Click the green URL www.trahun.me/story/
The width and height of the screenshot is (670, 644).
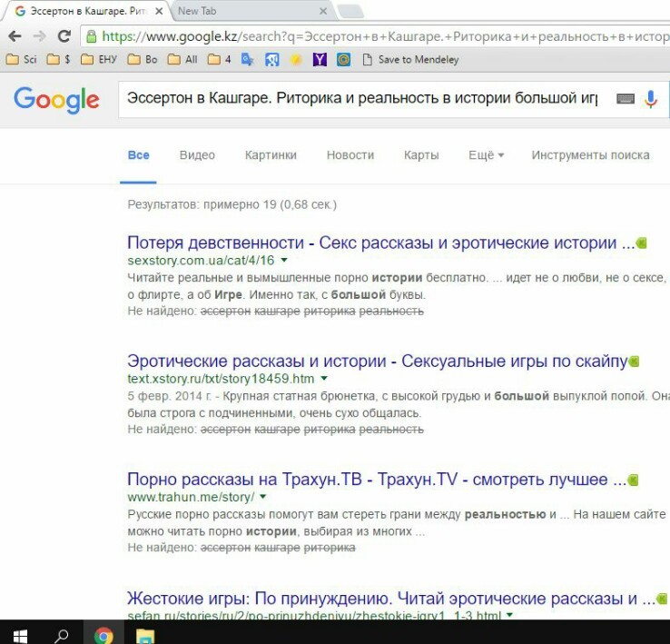pyautogui.click(x=191, y=497)
